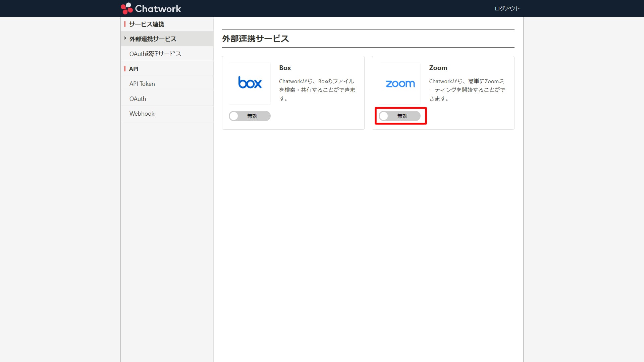Click the Chatwork logo icon
The image size is (644, 362).
coord(127,8)
